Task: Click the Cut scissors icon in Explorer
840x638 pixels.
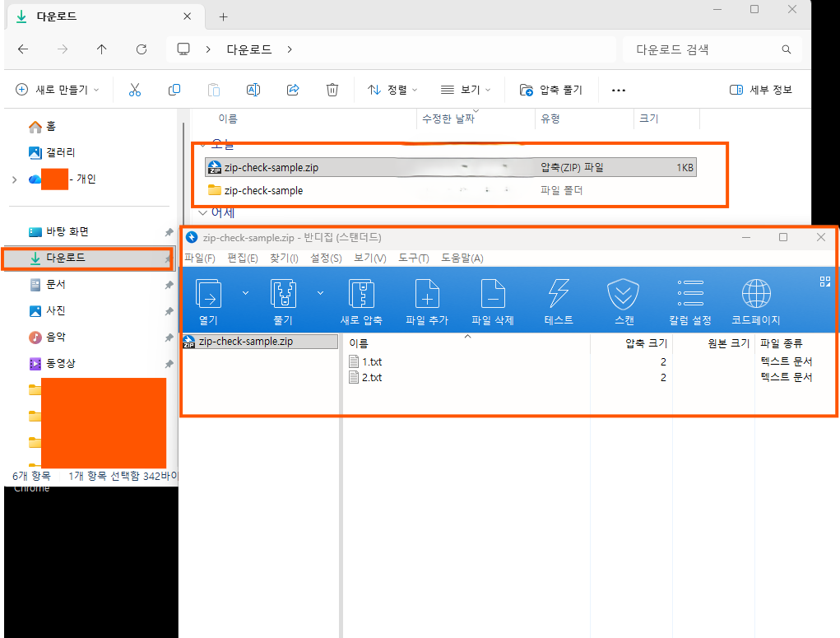Action: pos(134,90)
